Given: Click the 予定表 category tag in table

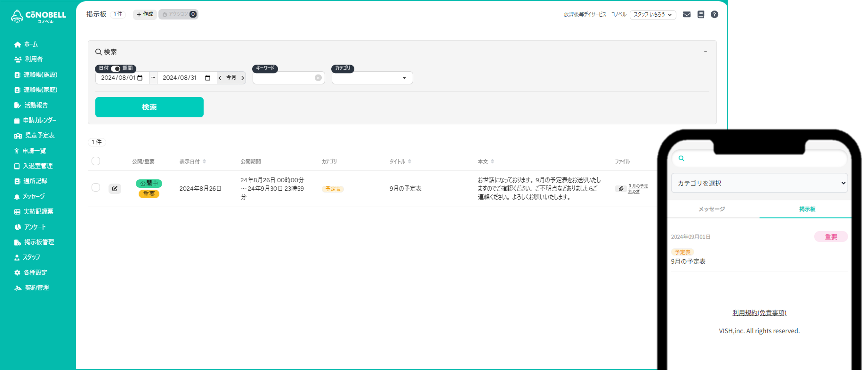Looking at the screenshot, I should pyautogui.click(x=333, y=189).
